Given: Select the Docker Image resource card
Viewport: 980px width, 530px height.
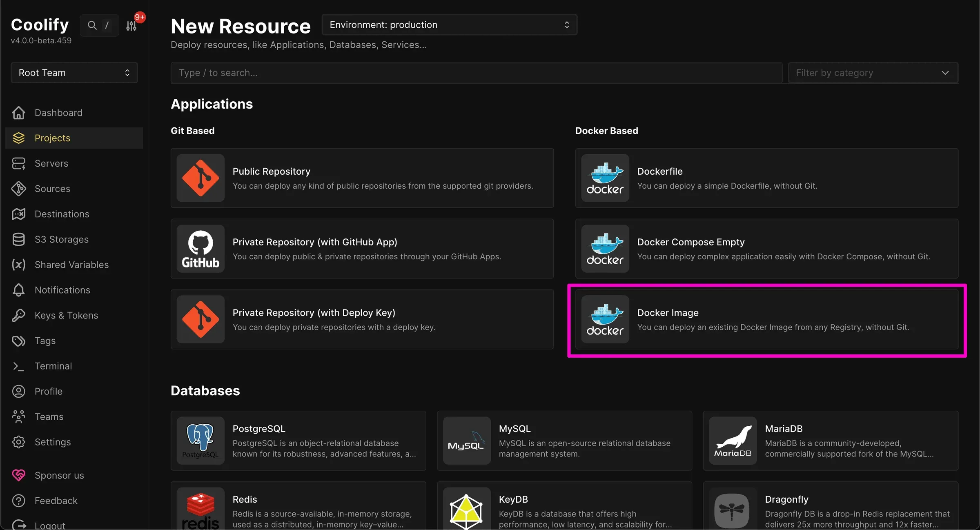Looking at the screenshot, I should tap(766, 319).
